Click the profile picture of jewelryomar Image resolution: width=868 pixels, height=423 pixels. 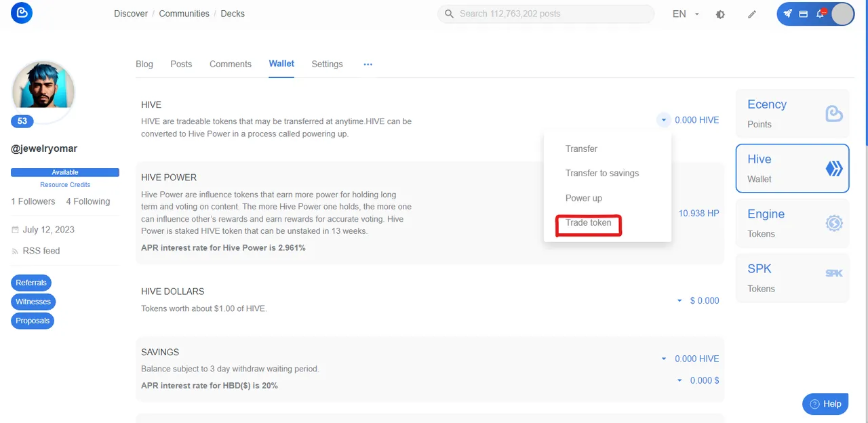[43, 92]
